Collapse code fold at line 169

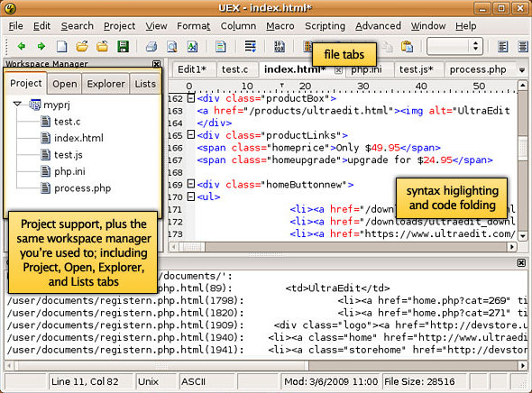191,184
